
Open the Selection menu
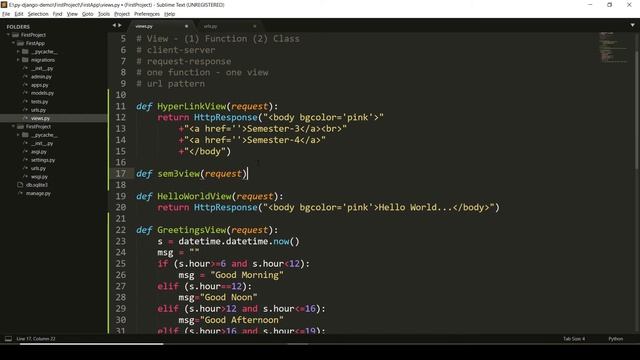(38, 14)
